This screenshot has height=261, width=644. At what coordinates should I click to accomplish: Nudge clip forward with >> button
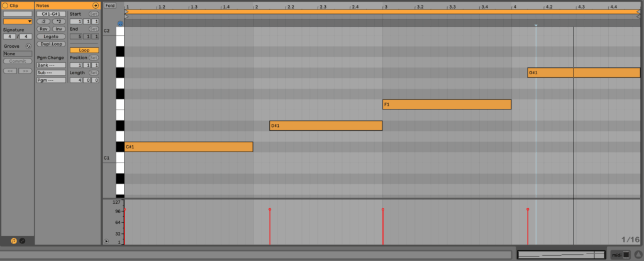tap(25, 70)
